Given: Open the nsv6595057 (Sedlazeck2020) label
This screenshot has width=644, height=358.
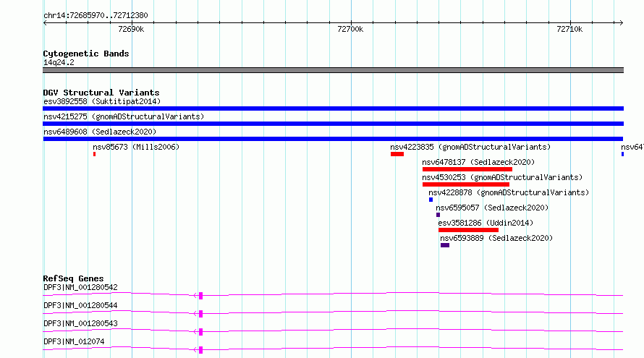Looking at the screenshot, I should click(x=492, y=208).
